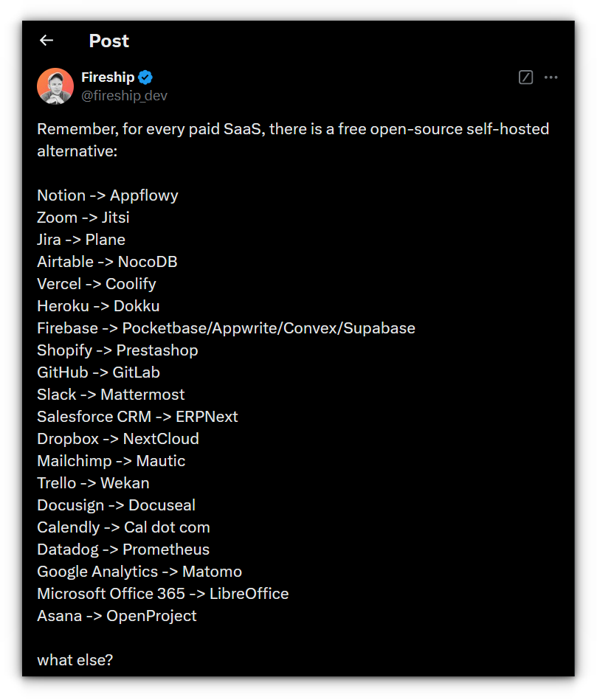Viewport: 597px width, 700px height.
Task: Click the Vercel -> Coolify line
Action: (x=97, y=284)
